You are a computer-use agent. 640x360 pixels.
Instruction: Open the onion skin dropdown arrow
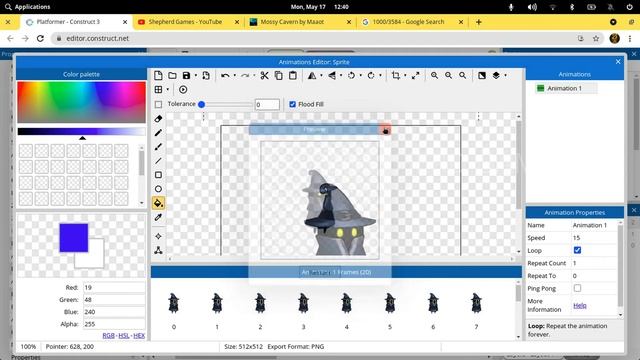(505, 76)
